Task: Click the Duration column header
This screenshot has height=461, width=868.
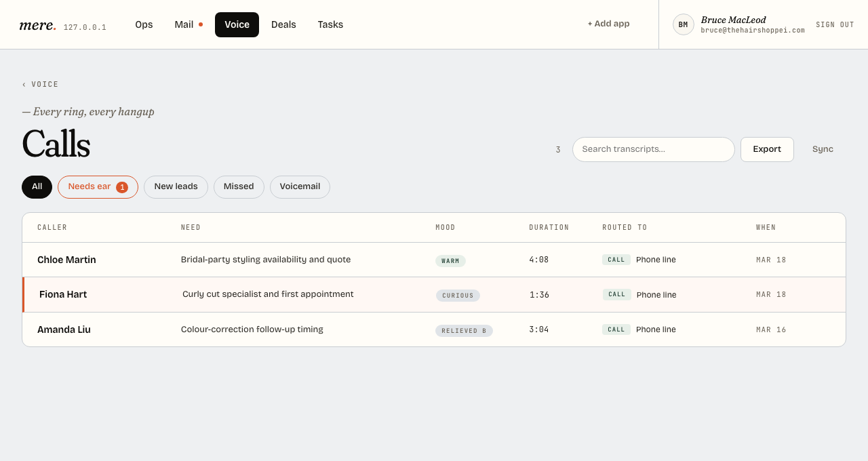Action: (x=549, y=228)
